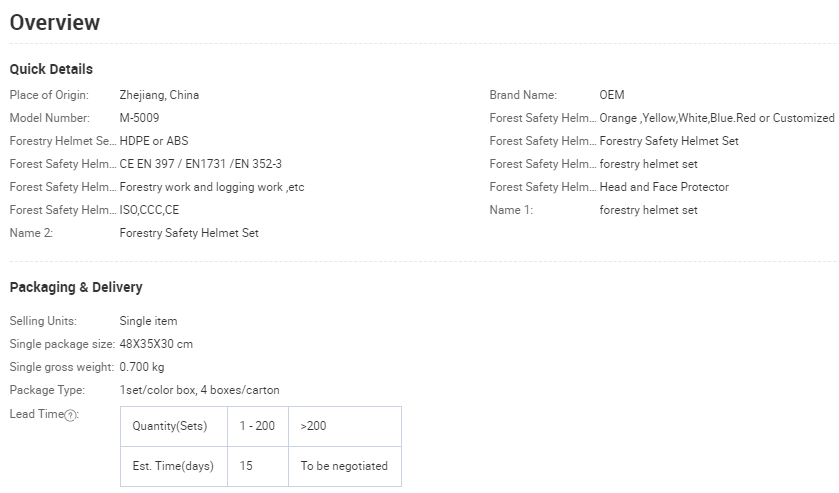This screenshot has height=493, width=839.
Task: Select the Packaging & Delivery section title
Action: click(x=76, y=287)
